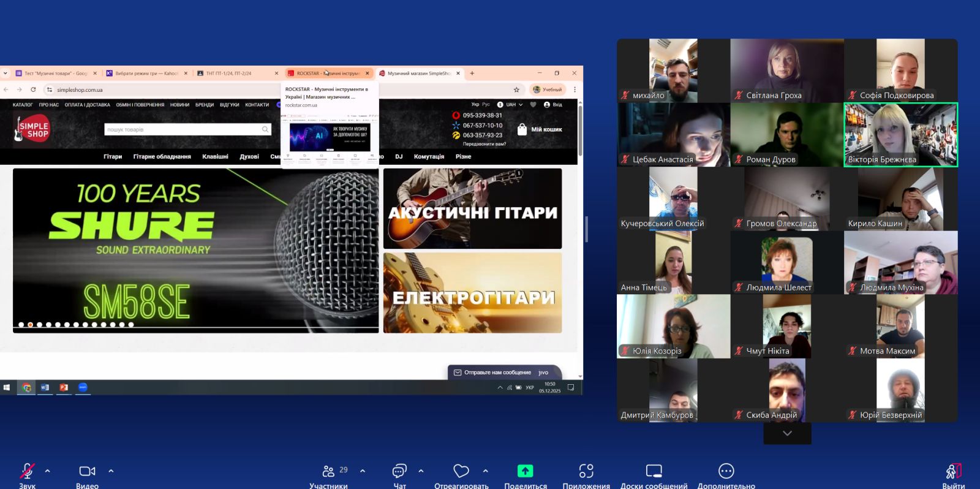Click the Мій кошик cart button
Image resolution: width=980 pixels, height=489 pixels.
[540, 129]
